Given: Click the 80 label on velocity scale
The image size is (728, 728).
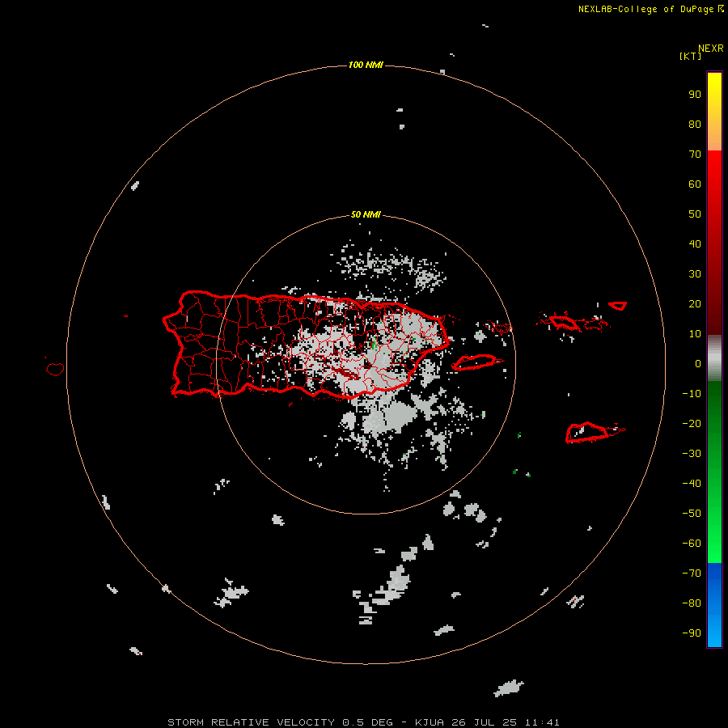Looking at the screenshot, I should coord(695,125).
